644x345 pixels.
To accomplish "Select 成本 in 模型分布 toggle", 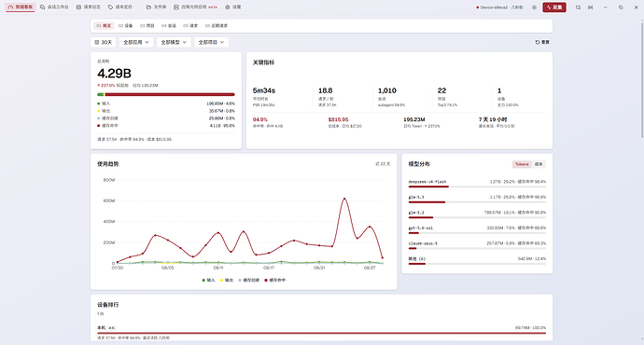I will click(x=538, y=164).
